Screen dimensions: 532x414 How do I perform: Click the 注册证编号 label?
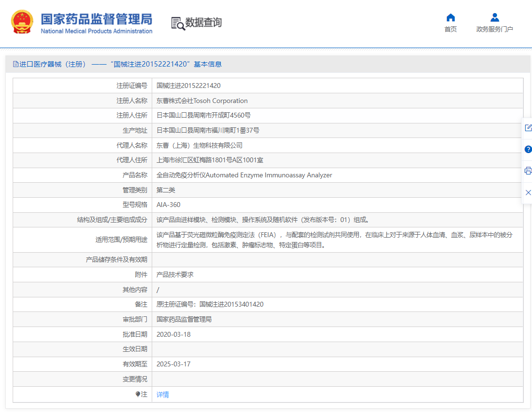132,86
